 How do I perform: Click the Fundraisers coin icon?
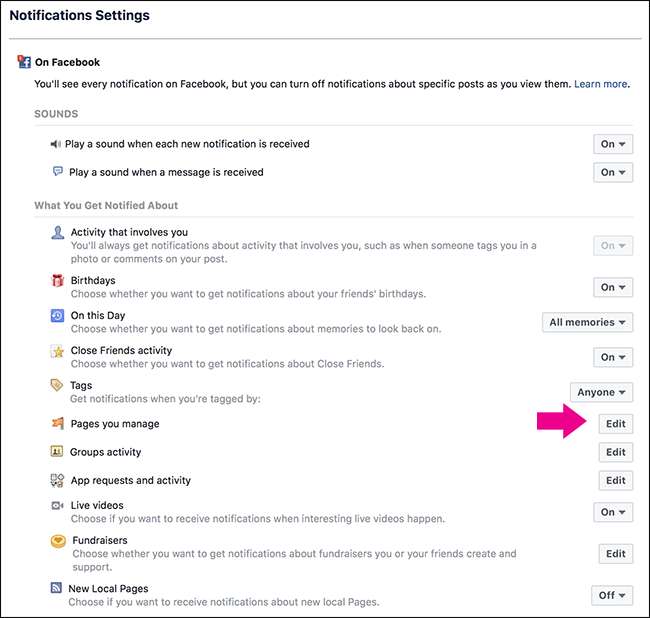(57, 541)
